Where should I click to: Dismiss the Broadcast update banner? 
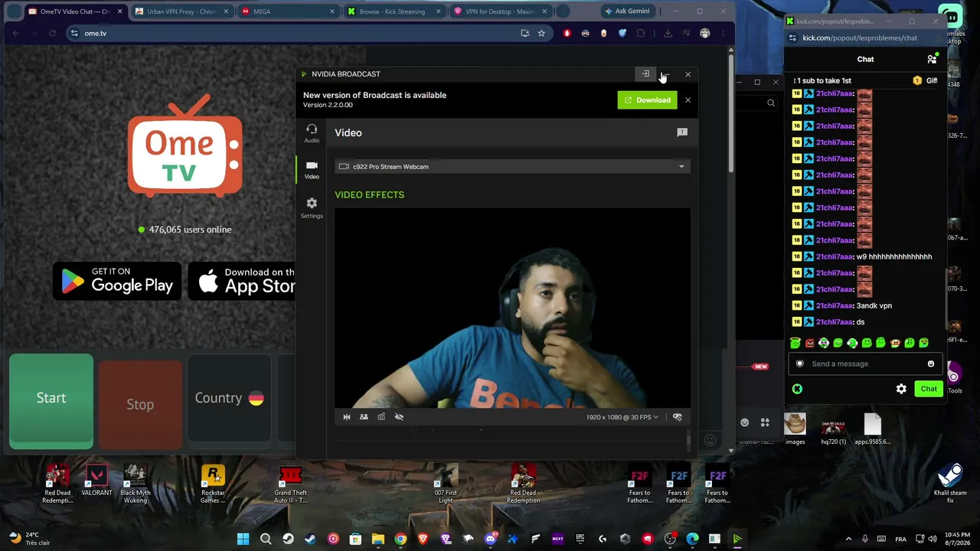click(688, 100)
